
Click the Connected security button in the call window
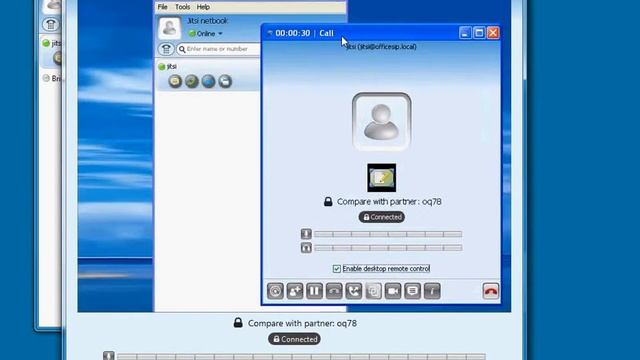pos(382,217)
